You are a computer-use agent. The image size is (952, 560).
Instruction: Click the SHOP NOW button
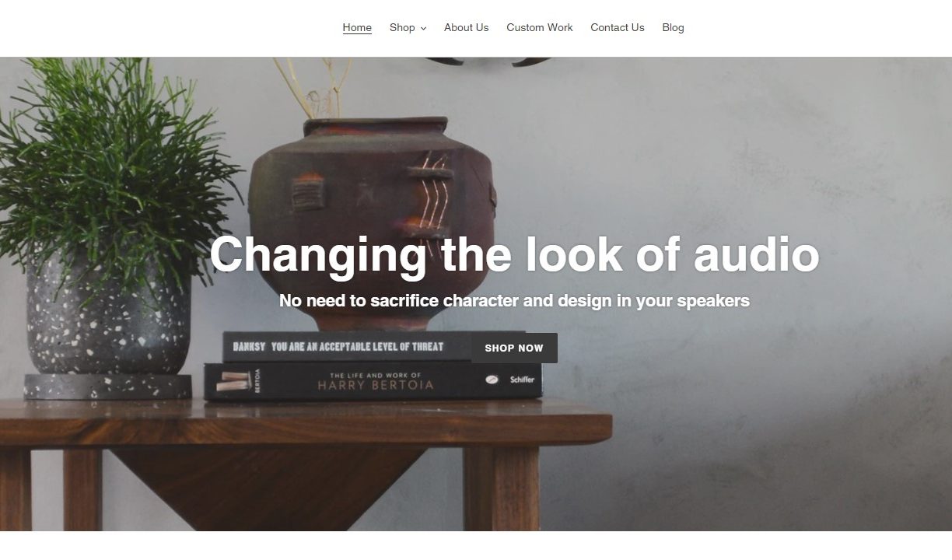tap(514, 348)
